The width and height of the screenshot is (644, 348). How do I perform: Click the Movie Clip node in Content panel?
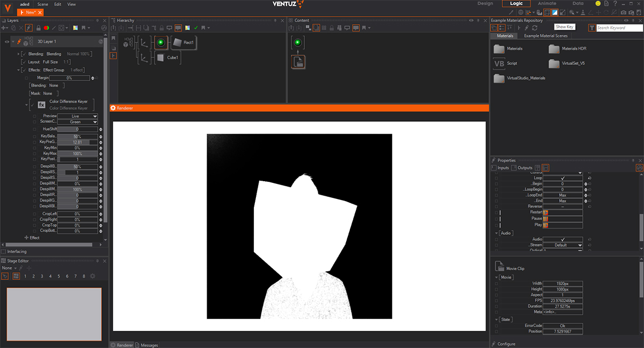coord(298,62)
